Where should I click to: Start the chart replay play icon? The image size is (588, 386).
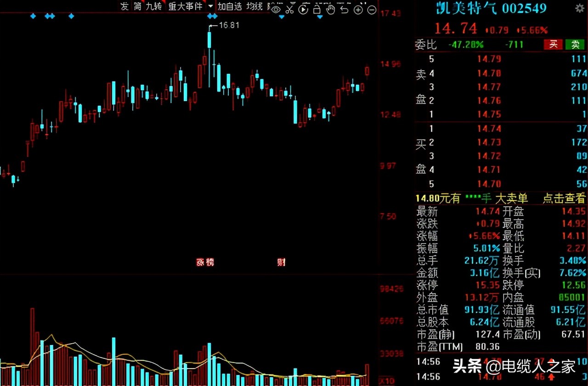coord(303,9)
